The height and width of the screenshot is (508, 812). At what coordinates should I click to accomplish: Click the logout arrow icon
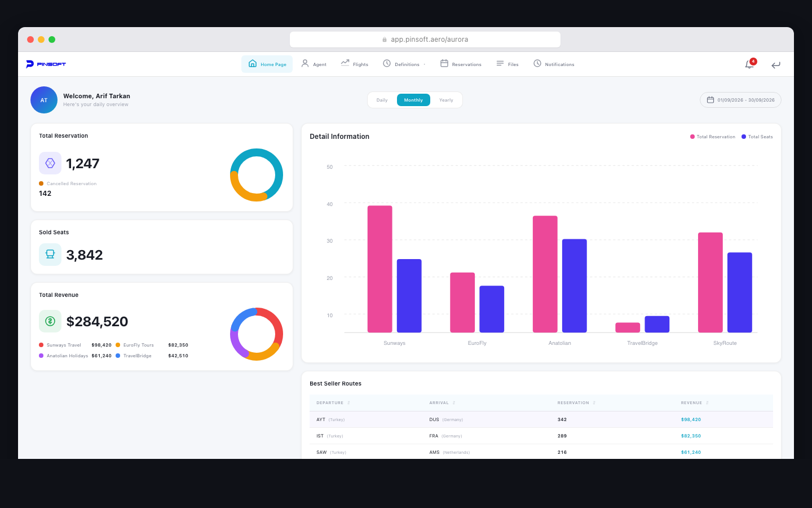pyautogui.click(x=776, y=65)
